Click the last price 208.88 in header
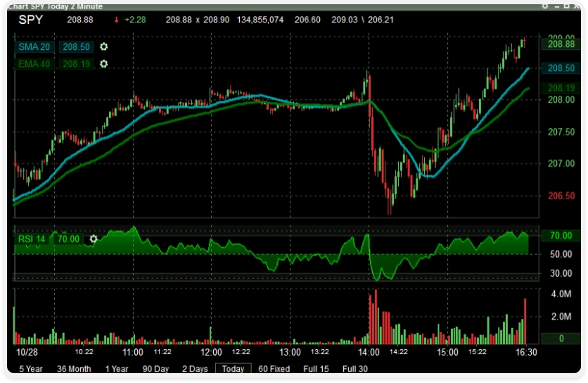 pos(80,20)
